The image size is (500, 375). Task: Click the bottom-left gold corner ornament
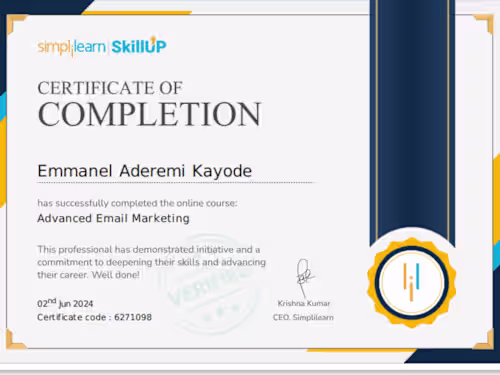pyautogui.click(x=15, y=339)
